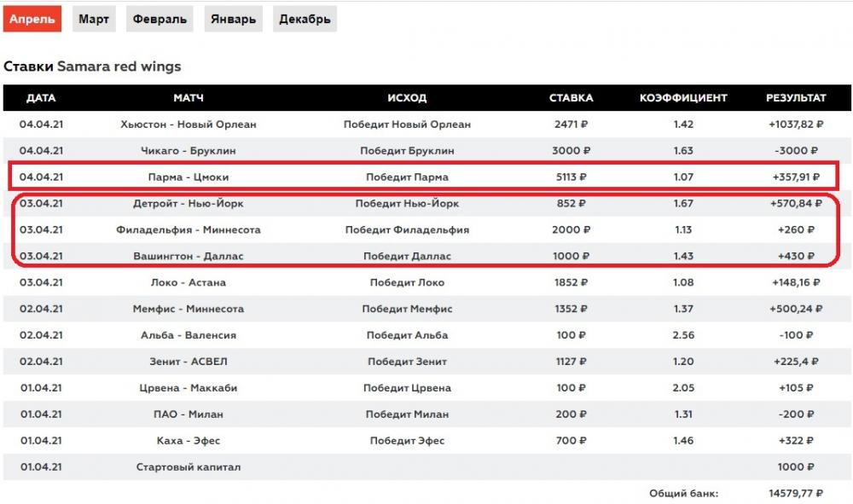
Task: Open the Февраль tab
Action: [160, 19]
